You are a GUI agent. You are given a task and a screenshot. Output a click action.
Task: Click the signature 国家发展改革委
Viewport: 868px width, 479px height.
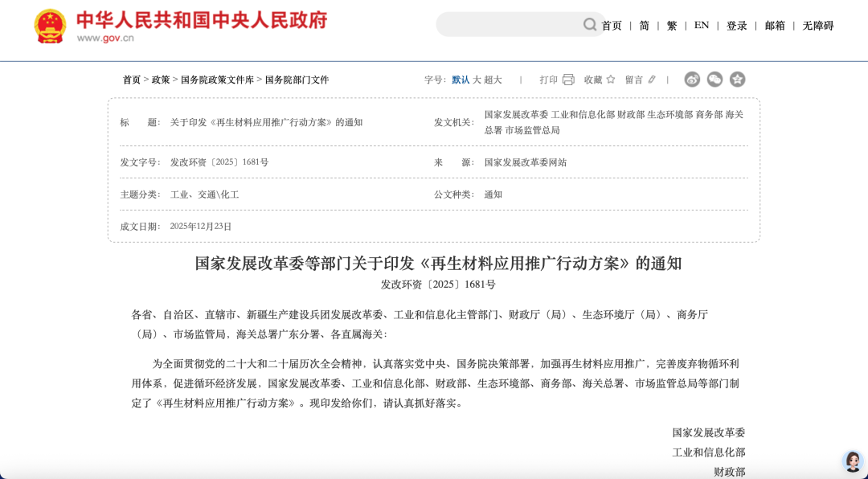709,432
